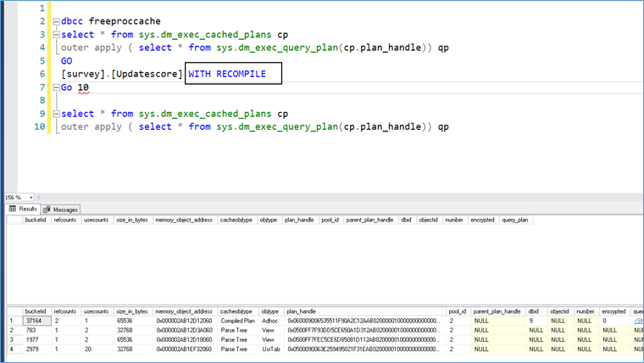Image resolution: width=644 pixels, height=363 pixels.
Task: Collapse the Go 10 block at line 7
Action: coord(56,87)
